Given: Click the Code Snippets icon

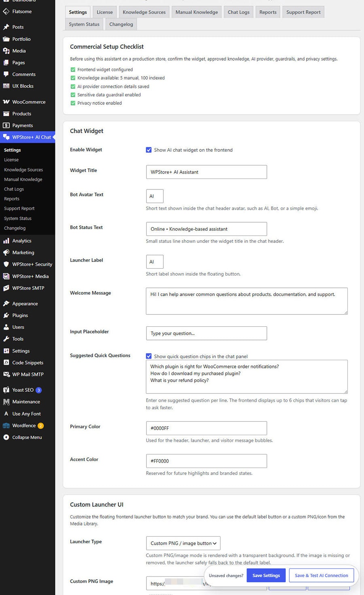Looking at the screenshot, I should tap(6, 363).
